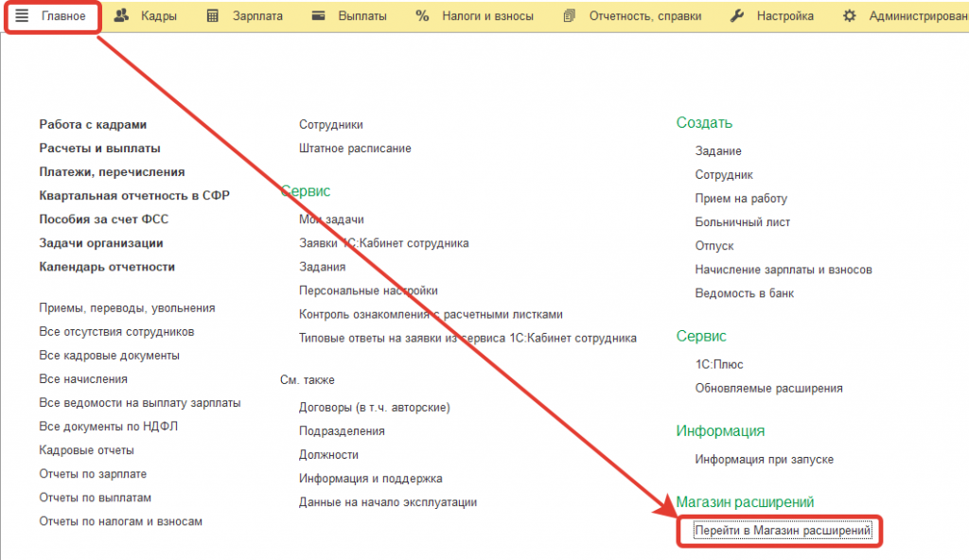Click the calculator icon for Зарплата
969x560 pixels.
point(213,16)
